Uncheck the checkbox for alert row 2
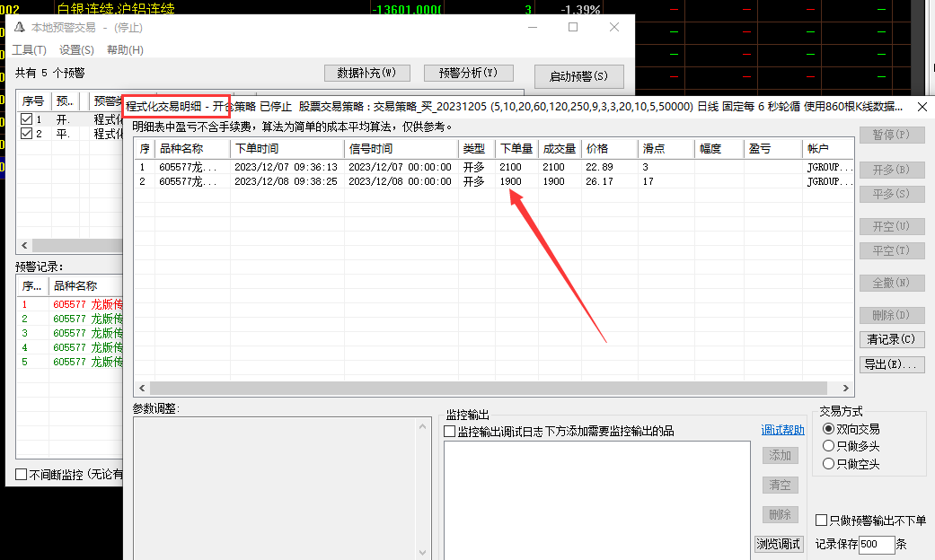 26,134
